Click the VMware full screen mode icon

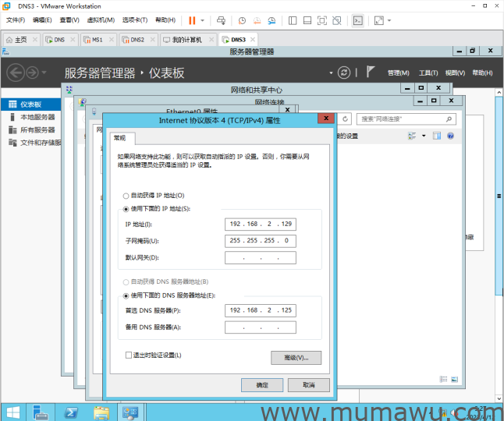coord(378,20)
